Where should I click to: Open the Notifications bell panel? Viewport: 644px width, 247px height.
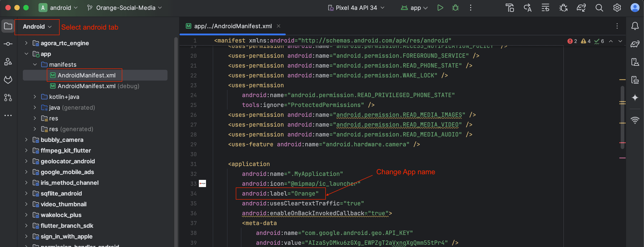click(635, 26)
